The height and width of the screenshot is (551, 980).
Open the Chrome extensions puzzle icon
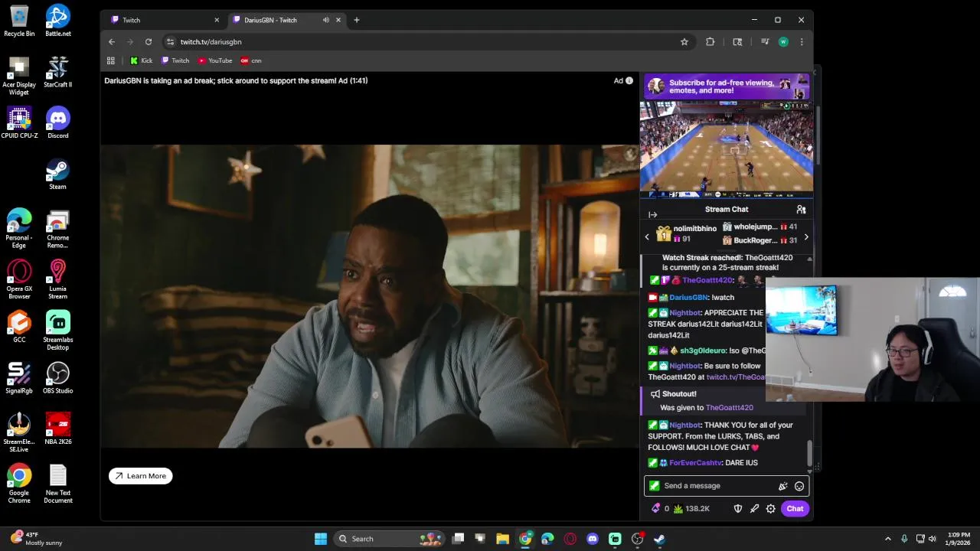coord(710,41)
